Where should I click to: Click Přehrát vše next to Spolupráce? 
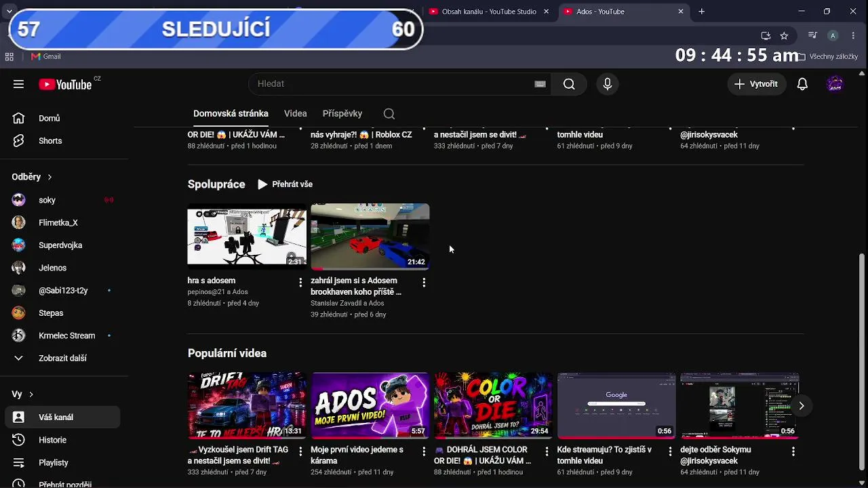click(x=285, y=184)
